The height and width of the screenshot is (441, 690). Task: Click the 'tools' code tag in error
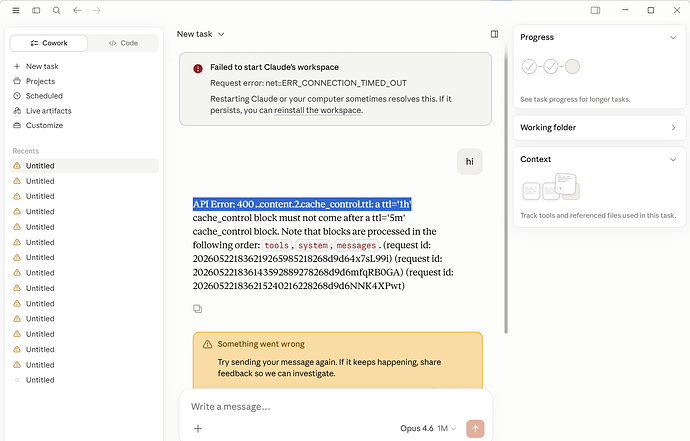pos(276,246)
